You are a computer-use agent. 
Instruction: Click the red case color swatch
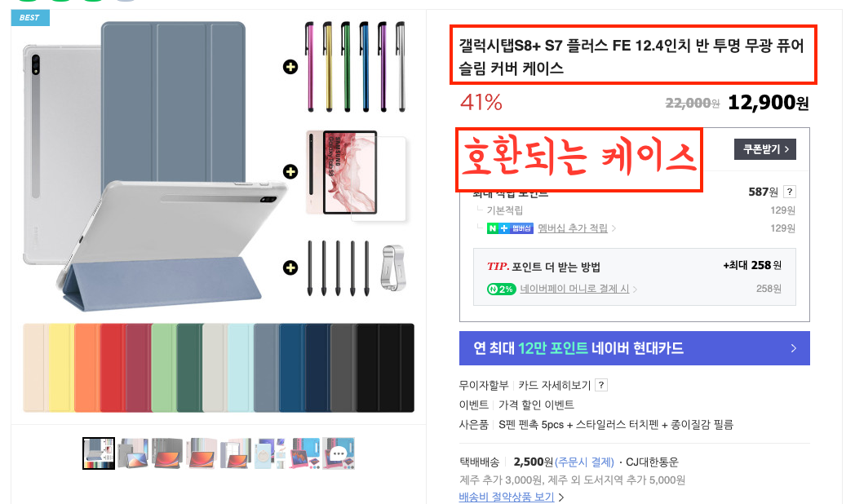click(x=113, y=368)
